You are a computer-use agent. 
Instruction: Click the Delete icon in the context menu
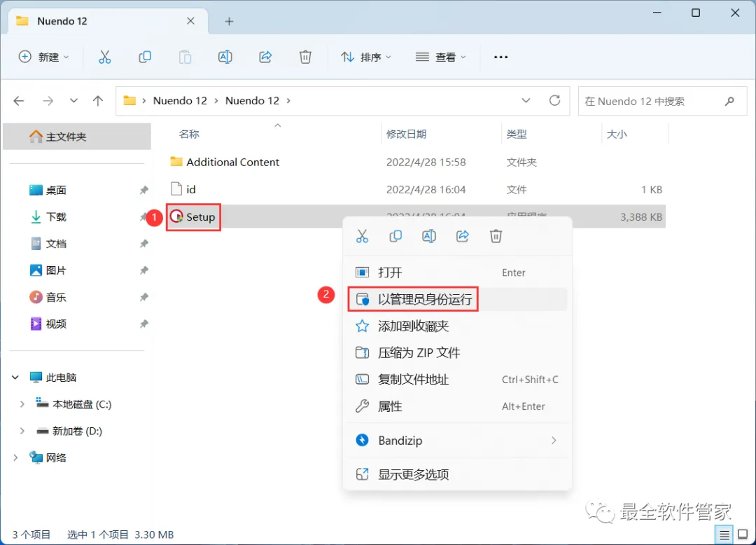coord(496,236)
